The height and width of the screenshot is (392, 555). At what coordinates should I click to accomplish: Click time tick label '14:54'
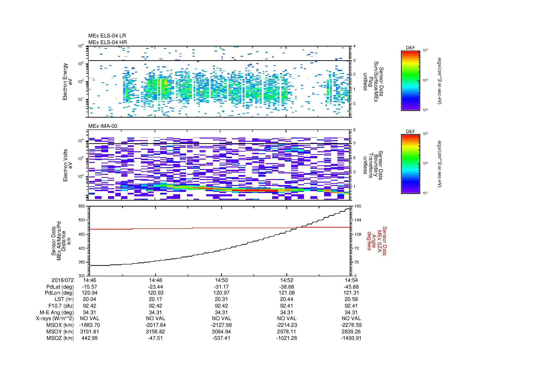click(x=351, y=280)
